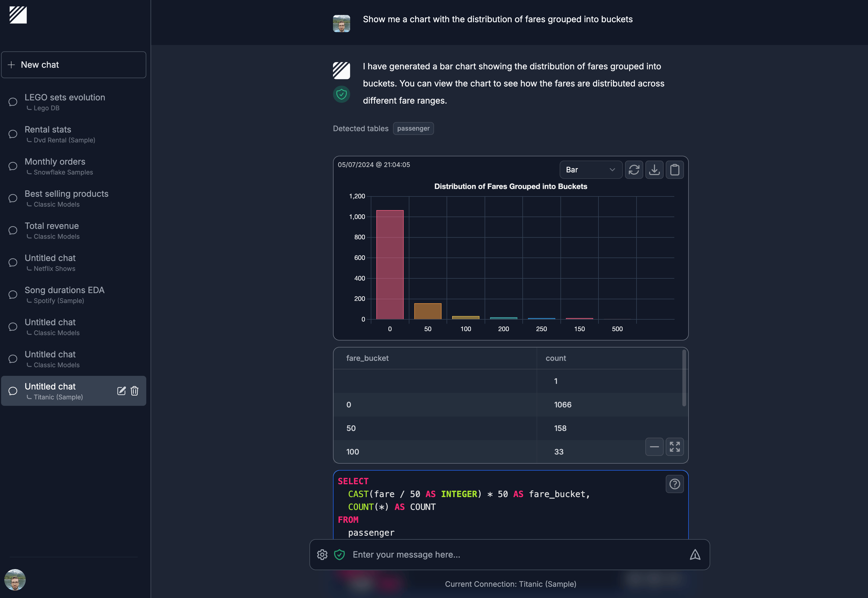Send the message using the arrow icon

pos(695,555)
